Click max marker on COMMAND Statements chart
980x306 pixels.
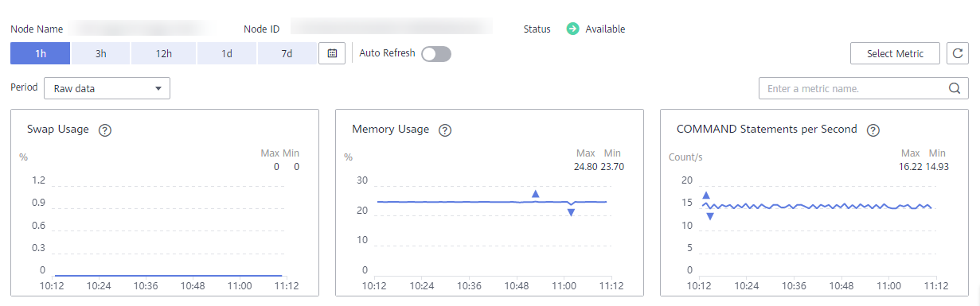[x=706, y=196]
